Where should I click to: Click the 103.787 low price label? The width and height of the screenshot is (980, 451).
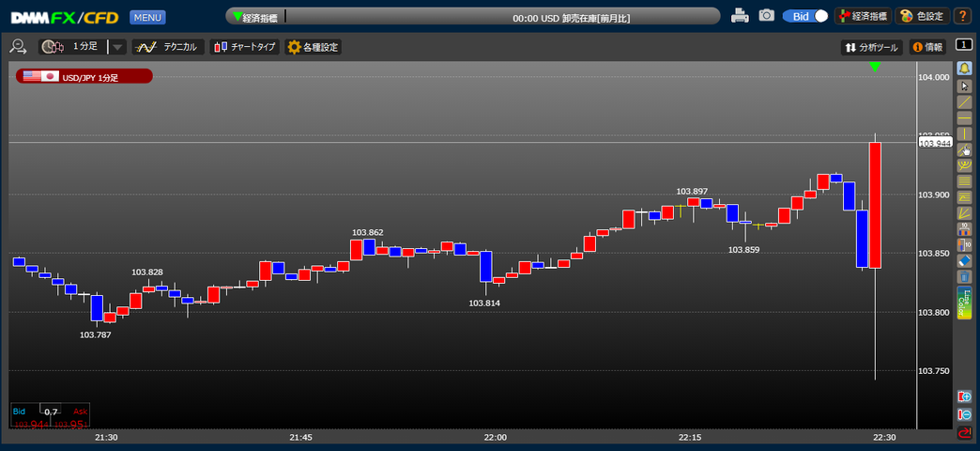coord(96,334)
